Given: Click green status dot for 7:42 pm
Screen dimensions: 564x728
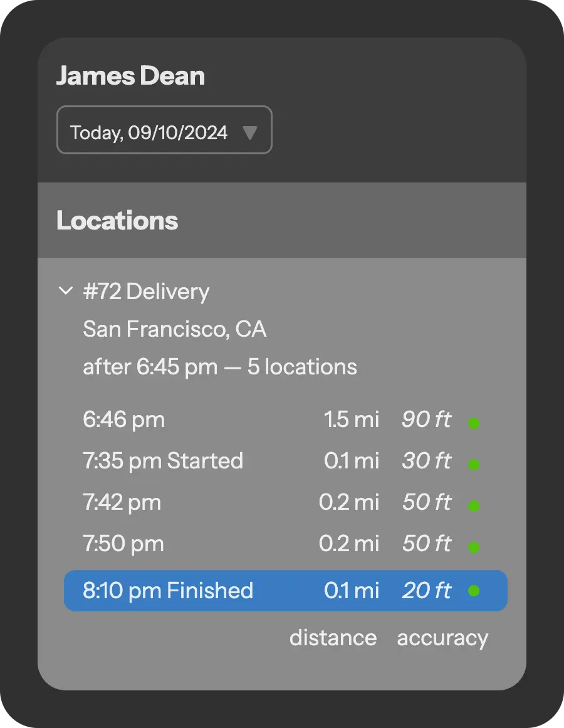Looking at the screenshot, I should coord(474,505).
